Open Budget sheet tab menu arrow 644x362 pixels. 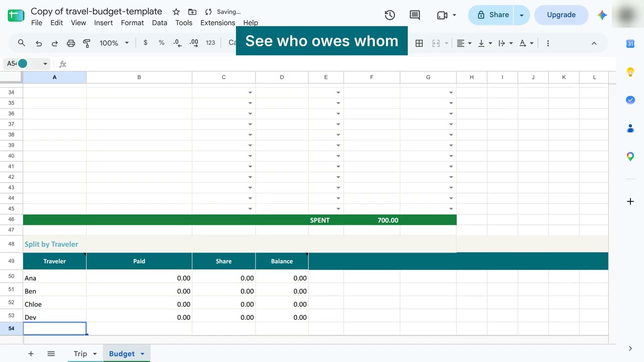click(142, 354)
